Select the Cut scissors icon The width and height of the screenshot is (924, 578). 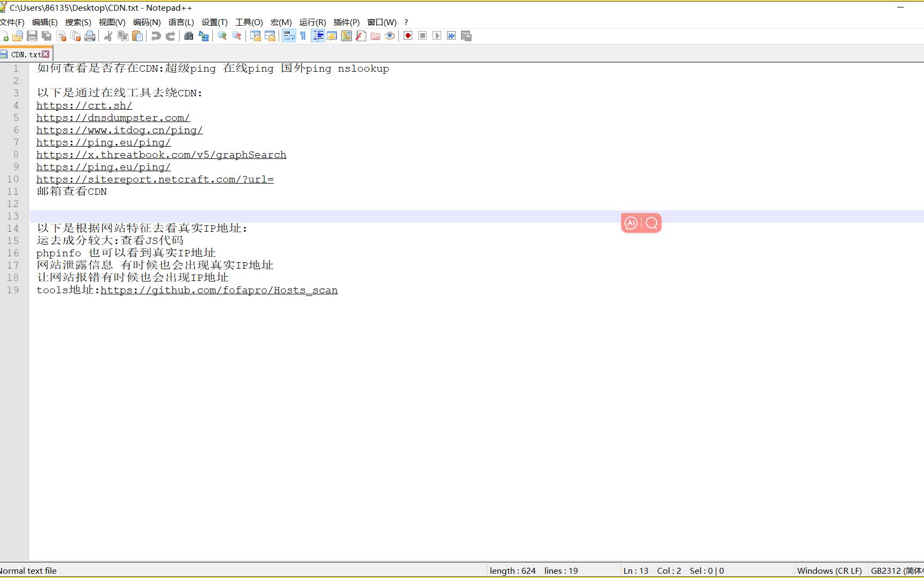tap(108, 36)
